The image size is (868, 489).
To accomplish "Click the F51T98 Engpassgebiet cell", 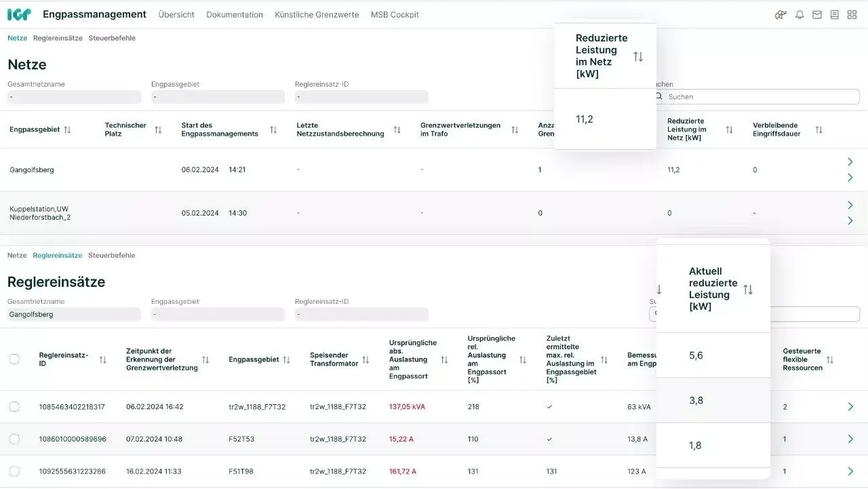I will tap(241, 471).
